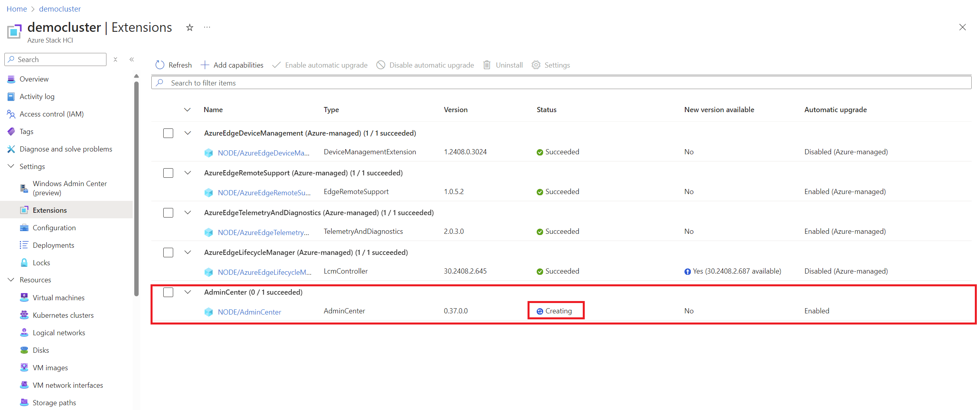Screen dimensions: 980x410
Task: Collapse AzureEdgeTelemetryAndDiagnostics group
Action: (187, 212)
